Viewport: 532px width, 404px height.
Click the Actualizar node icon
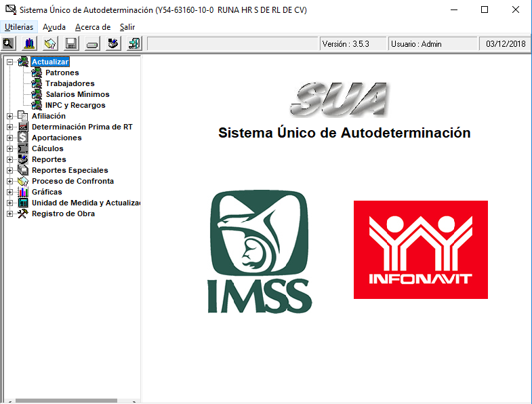[x=23, y=62]
